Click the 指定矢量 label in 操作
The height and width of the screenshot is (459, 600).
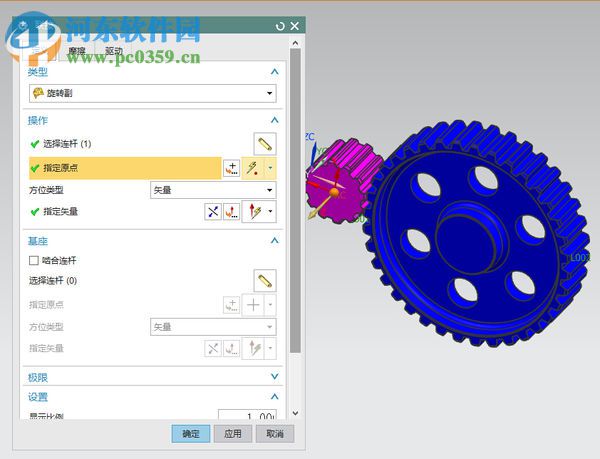point(60,212)
